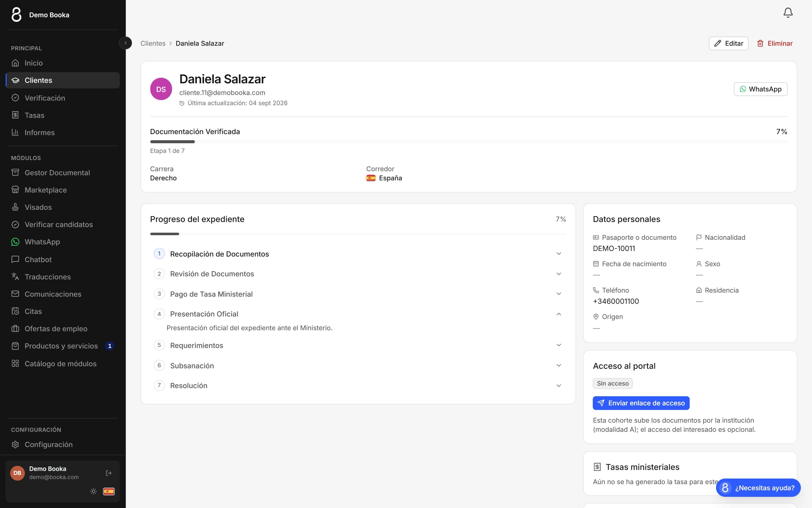Open Informes menu item
The image size is (812, 508).
tap(63, 132)
